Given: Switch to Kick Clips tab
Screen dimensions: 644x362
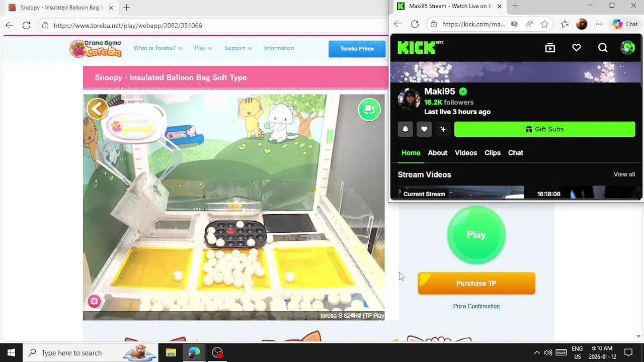Looking at the screenshot, I should point(493,153).
